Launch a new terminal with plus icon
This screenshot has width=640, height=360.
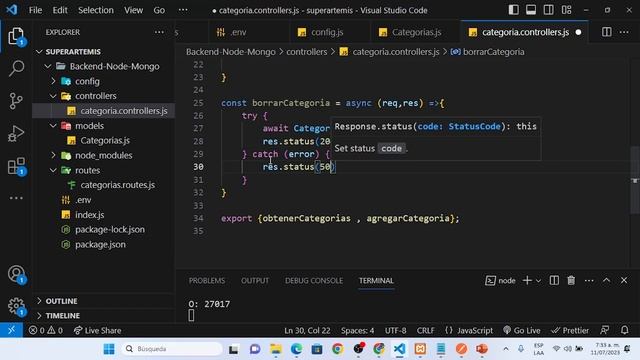[527, 280]
